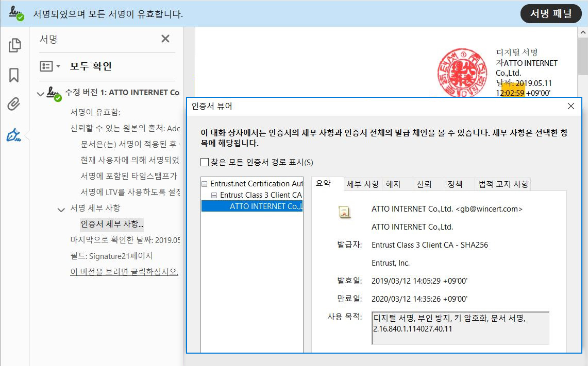Click the 서명 패널 button
Screen dimensions: 588x366
(550, 14)
